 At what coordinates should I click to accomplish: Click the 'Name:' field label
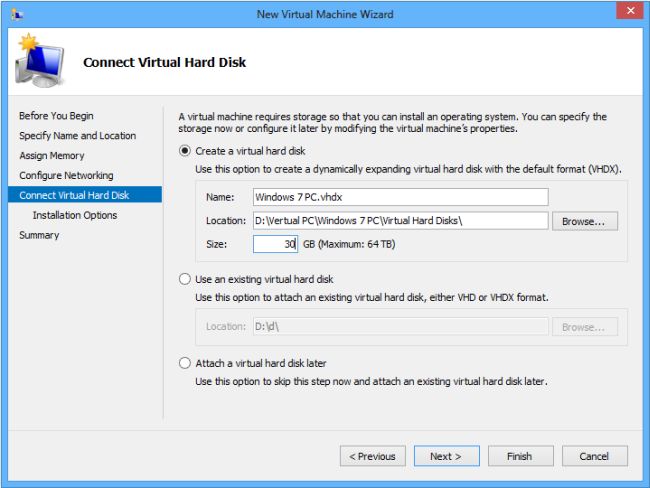tap(220, 197)
